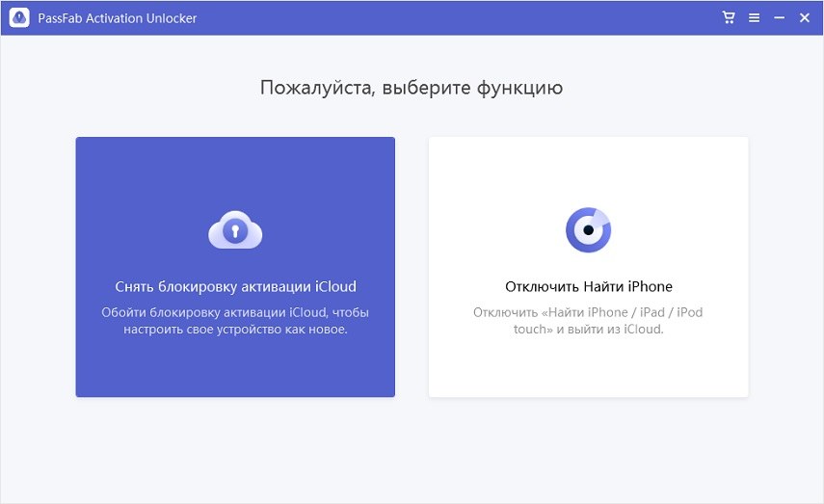Click the "Пожалуйста, выберите функцию" heading
The width and height of the screenshot is (824, 504).
(x=412, y=88)
